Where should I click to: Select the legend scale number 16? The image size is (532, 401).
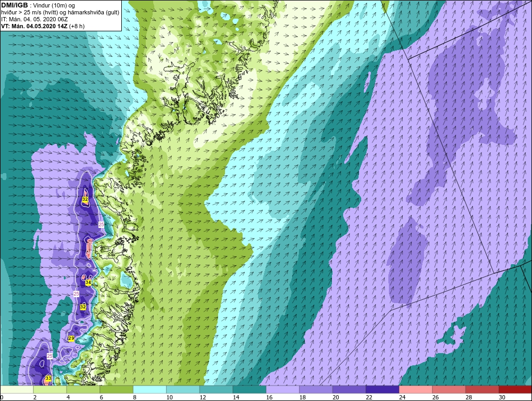tap(269, 397)
